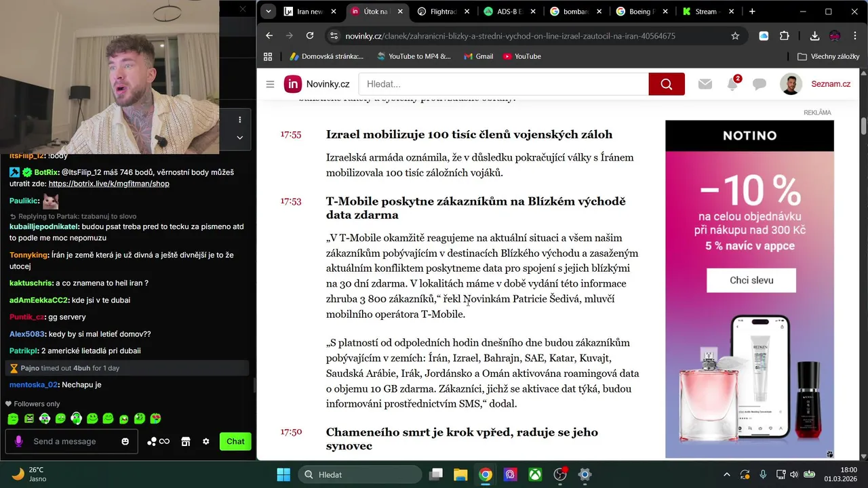
Task: Open the Gmail bookmark
Action: pos(478,56)
